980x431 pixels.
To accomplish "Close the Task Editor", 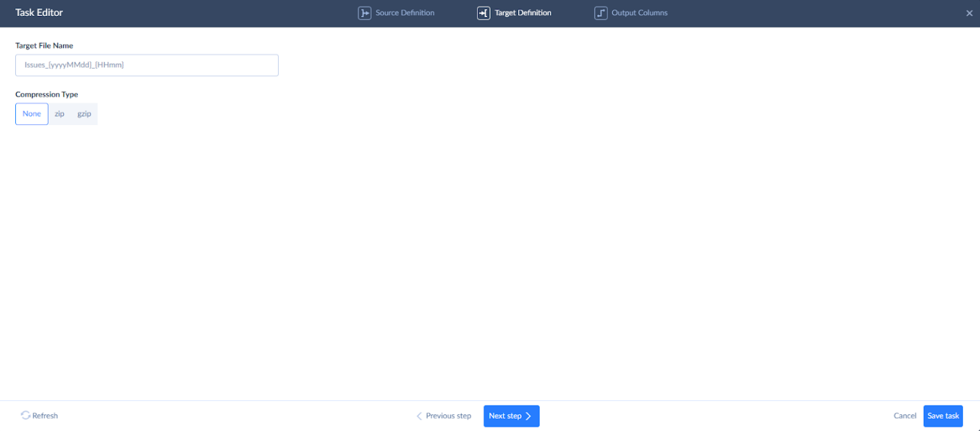I will click(x=969, y=13).
